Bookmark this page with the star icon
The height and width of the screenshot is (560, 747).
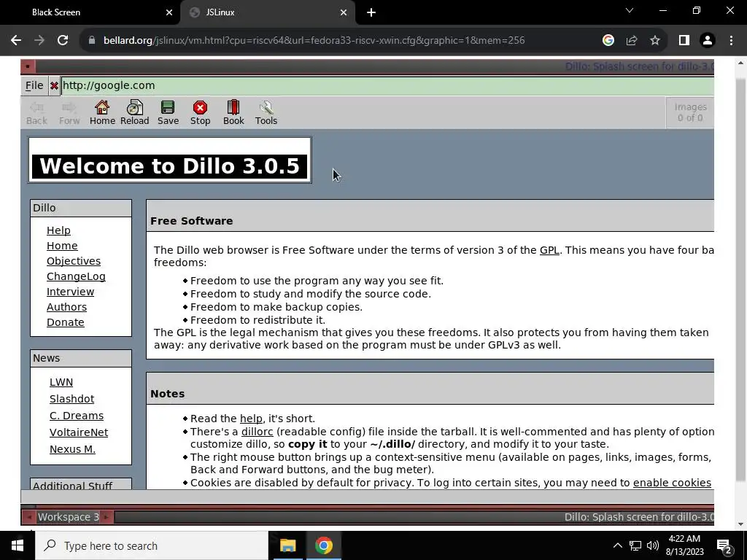(x=655, y=41)
